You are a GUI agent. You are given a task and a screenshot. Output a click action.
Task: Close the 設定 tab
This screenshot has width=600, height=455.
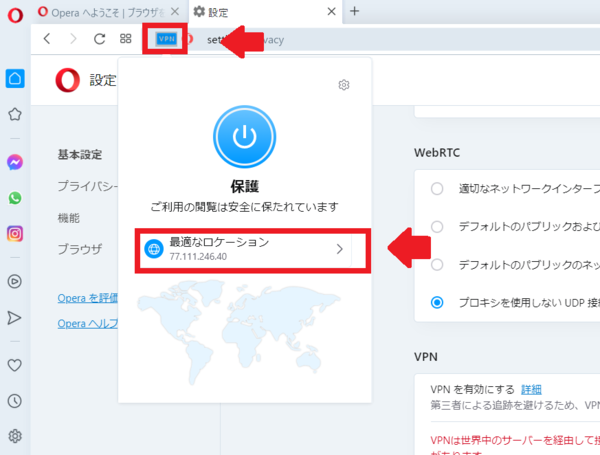pos(331,12)
